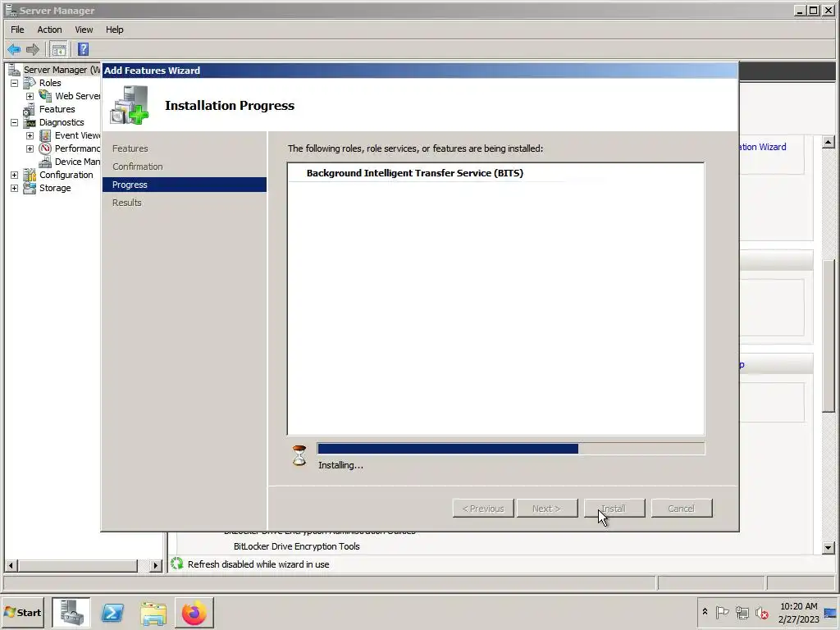The height and width of the screenshot is (630, 840).
Task: Click tree pane horizontal scroll right arrow
Action: pyautogui.click(x=155, y=565)
